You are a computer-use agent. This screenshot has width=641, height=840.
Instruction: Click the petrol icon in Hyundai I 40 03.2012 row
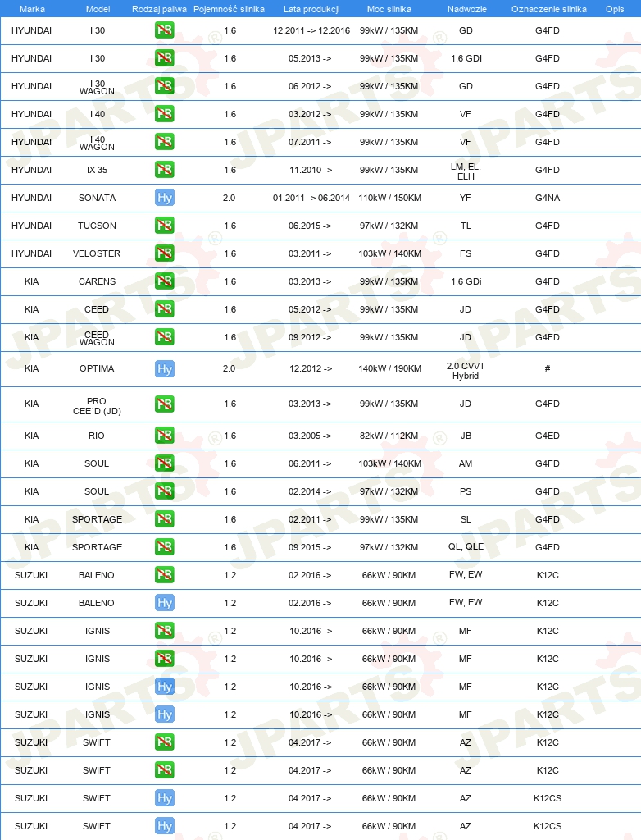[165, 114]
